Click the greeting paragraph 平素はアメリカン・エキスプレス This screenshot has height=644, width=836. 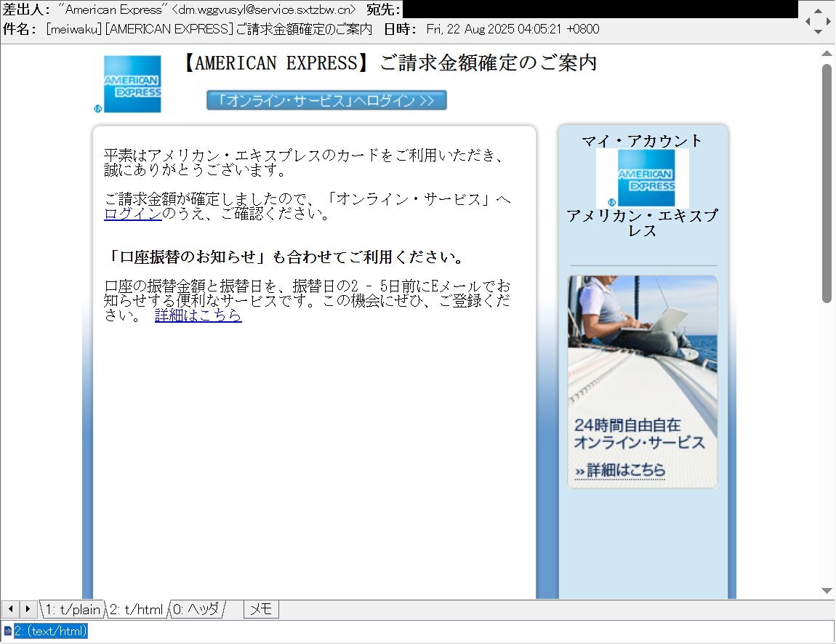305,163
